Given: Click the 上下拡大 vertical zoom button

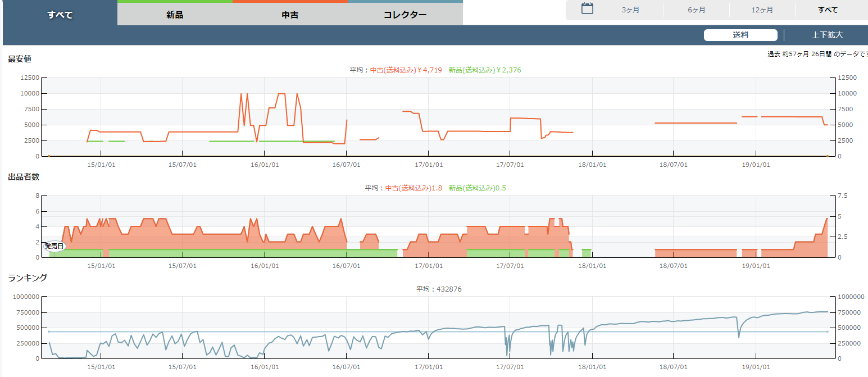Looking at the screenshot, I should 827,35.
